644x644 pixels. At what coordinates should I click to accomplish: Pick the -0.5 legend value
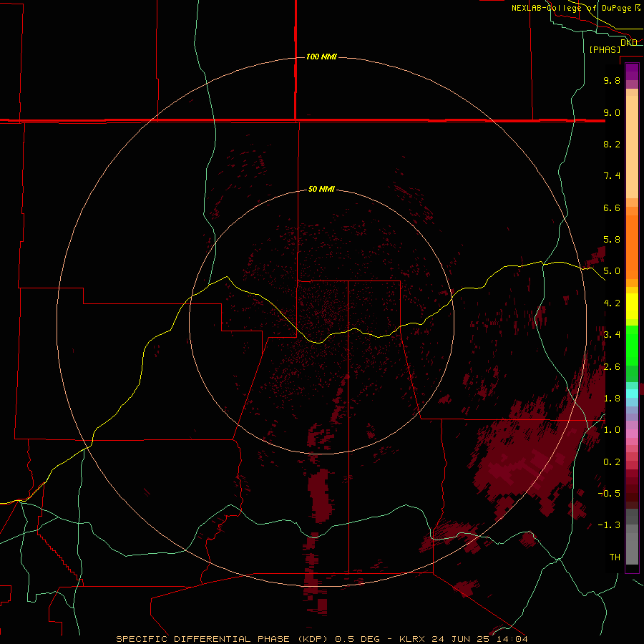coord(609,494)
